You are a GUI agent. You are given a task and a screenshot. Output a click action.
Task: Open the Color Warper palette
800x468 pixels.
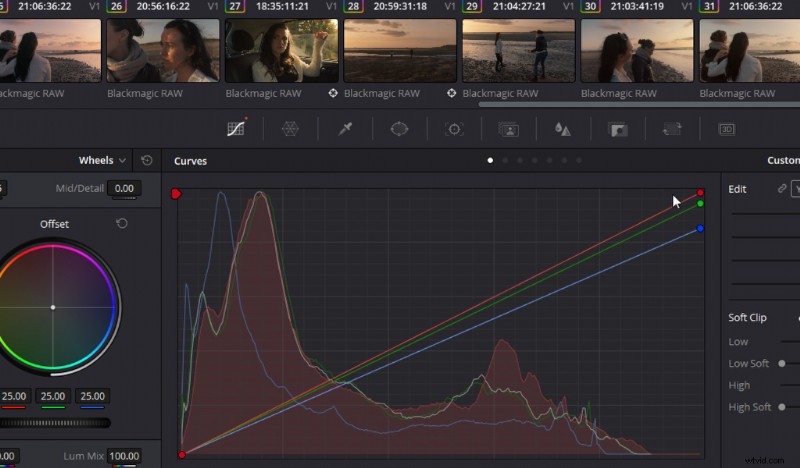point(290,129)
